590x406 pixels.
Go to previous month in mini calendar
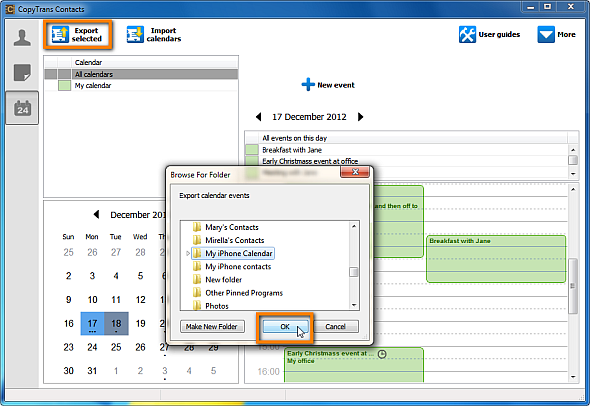[x=96, y=214]
